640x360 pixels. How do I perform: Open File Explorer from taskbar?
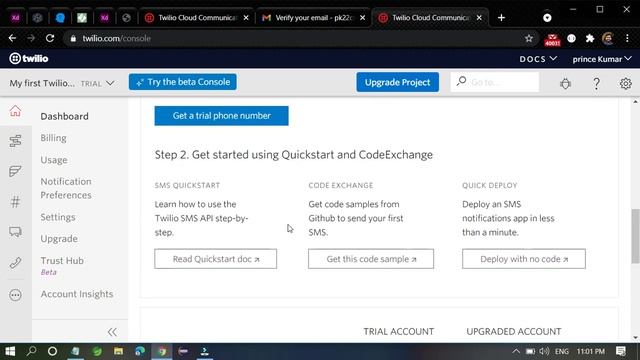(118, 351)
